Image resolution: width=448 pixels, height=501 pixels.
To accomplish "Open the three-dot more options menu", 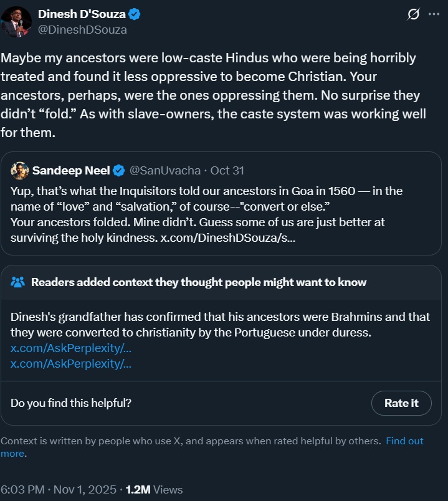I will pos(434,14).
